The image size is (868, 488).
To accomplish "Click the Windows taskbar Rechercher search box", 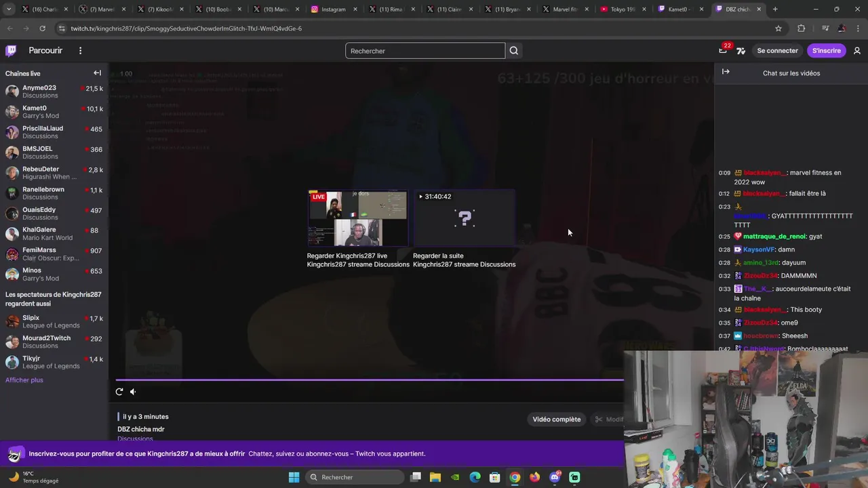I will pyautogui.click(x=355, y=477).
